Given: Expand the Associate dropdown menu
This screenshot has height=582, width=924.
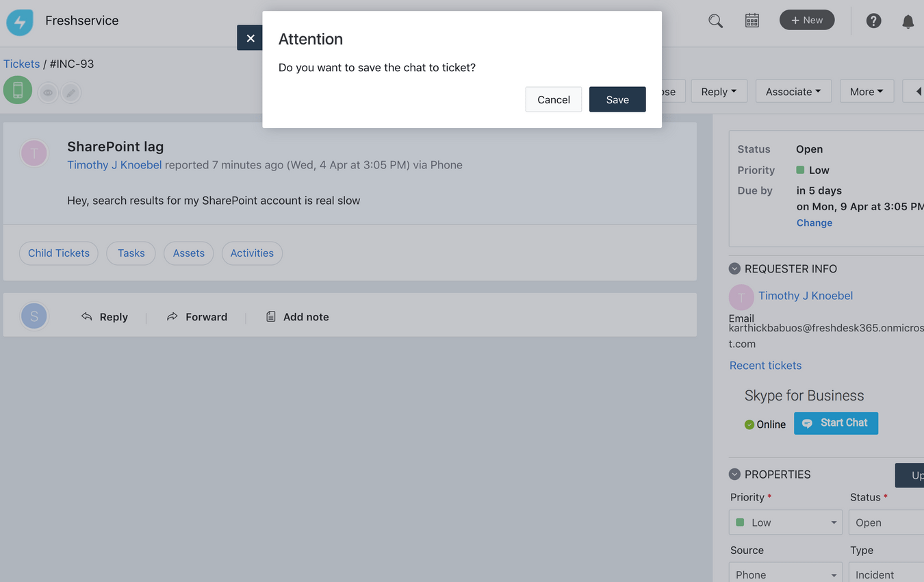Looking at the screenshot, I should 793,92.
